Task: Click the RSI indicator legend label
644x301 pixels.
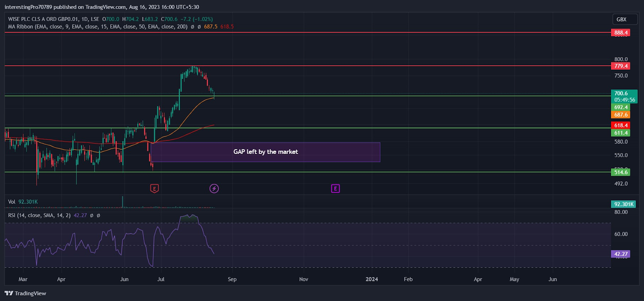Action: click(x=39, y=216)
